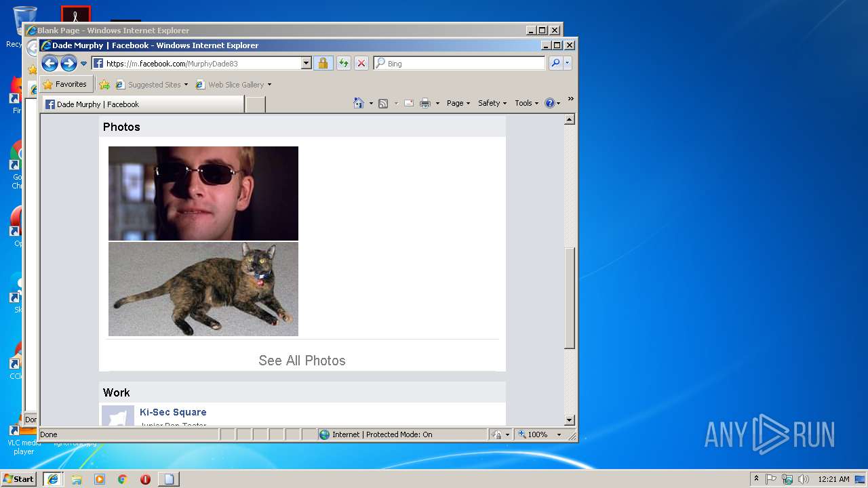868x488 pixels.
Task: Launch Windows Media Player taskbar icon
Action: tap(100, 479)
